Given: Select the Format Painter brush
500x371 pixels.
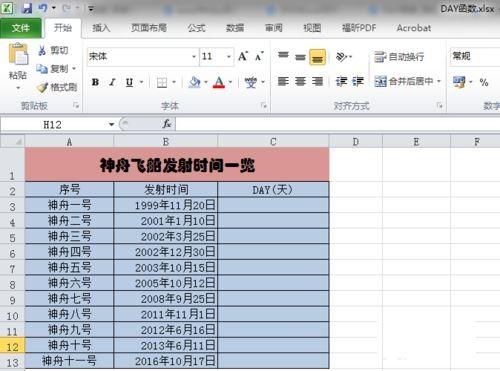Looking at the screenshot, I should click(x=42, y=87).
